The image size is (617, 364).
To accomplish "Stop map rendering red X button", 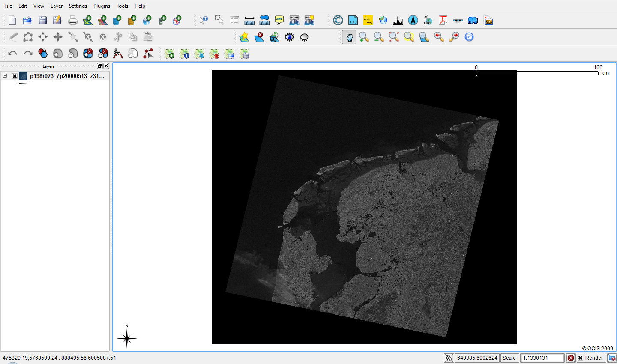I will (571, 358).
